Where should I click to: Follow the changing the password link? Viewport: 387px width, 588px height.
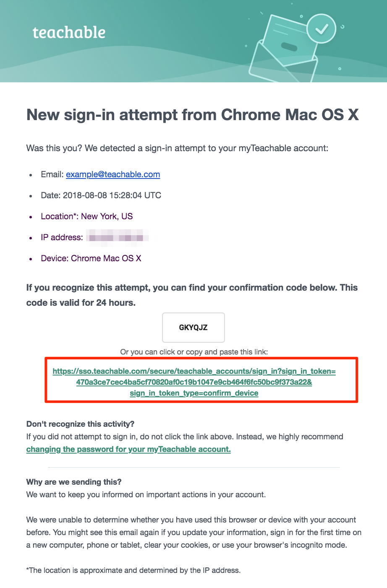coord(128,449)
